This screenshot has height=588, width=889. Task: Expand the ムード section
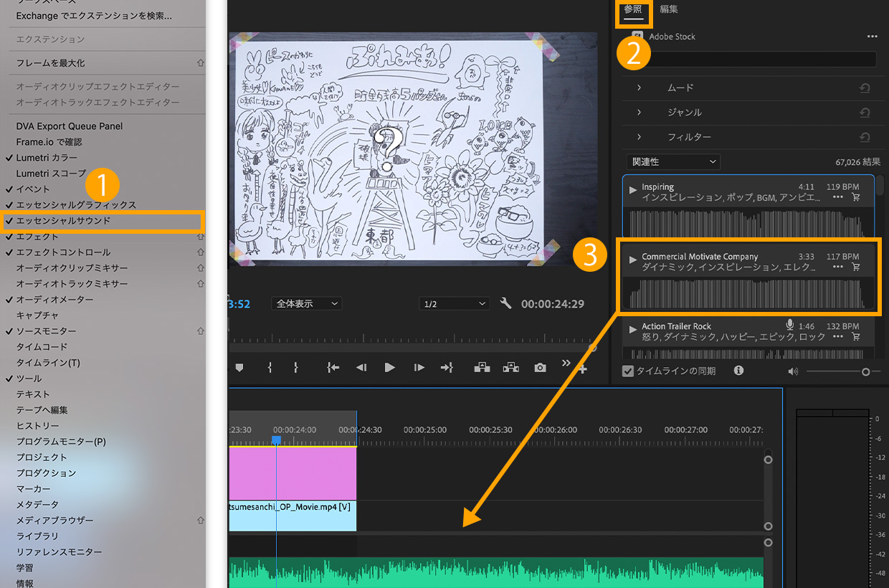(x=639, y=88)
